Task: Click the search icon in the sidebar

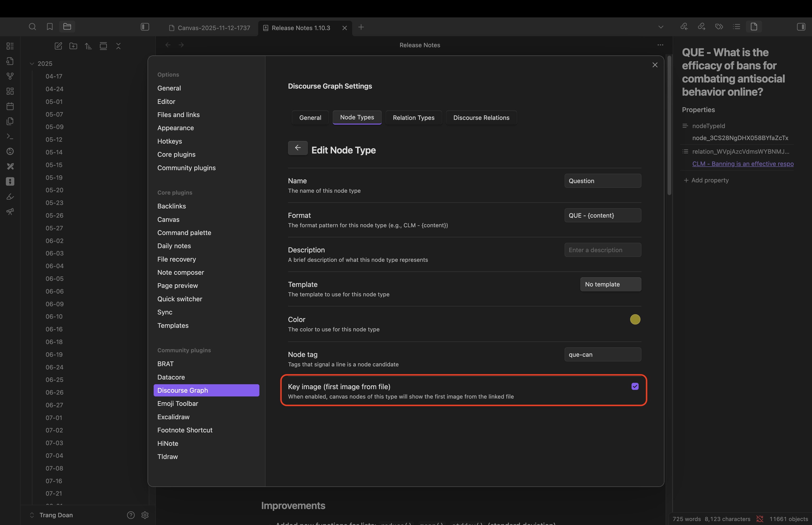Action: pyautogui.click(x=32, y=27)
